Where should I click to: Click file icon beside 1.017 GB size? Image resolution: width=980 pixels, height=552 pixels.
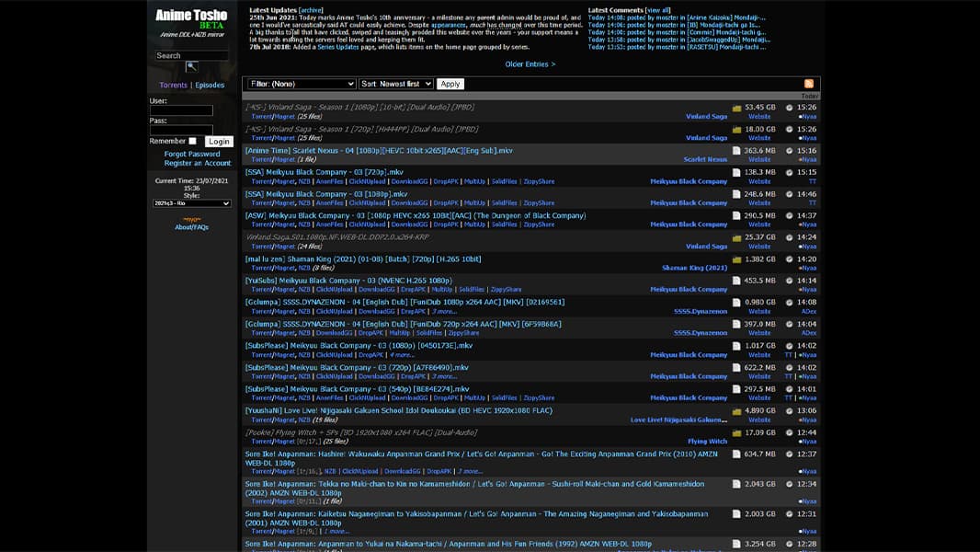coord(736,346)
